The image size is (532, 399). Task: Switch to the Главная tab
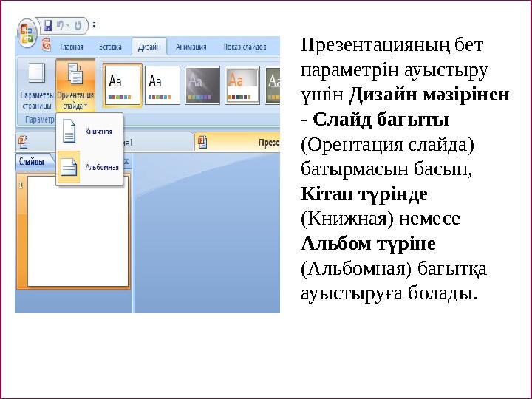tap(71, 47)
